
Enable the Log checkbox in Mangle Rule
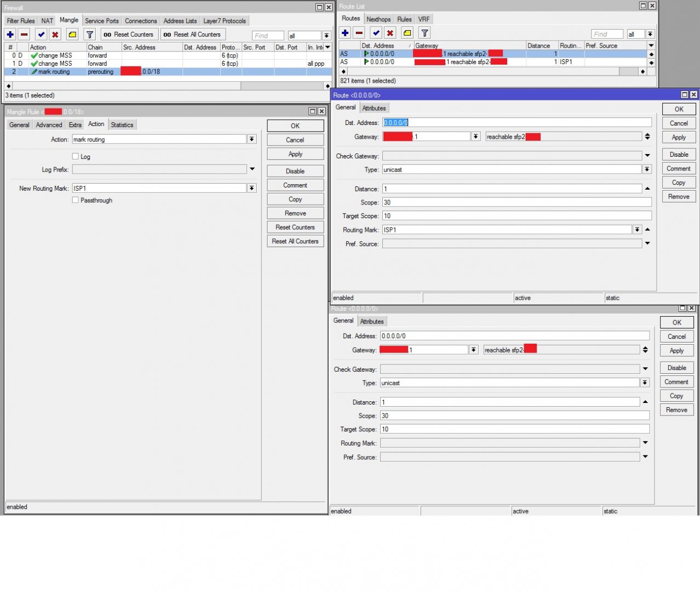click(76, 156)
